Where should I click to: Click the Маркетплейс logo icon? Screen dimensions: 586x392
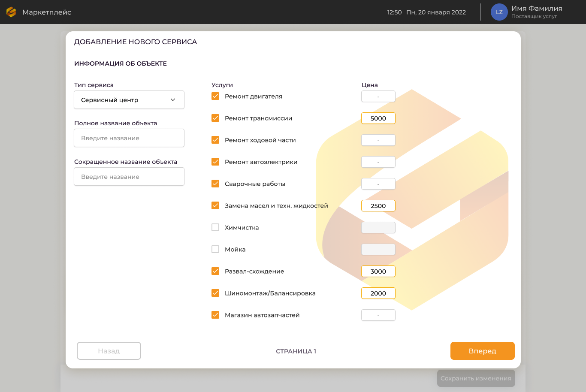(x=11, y=12)
